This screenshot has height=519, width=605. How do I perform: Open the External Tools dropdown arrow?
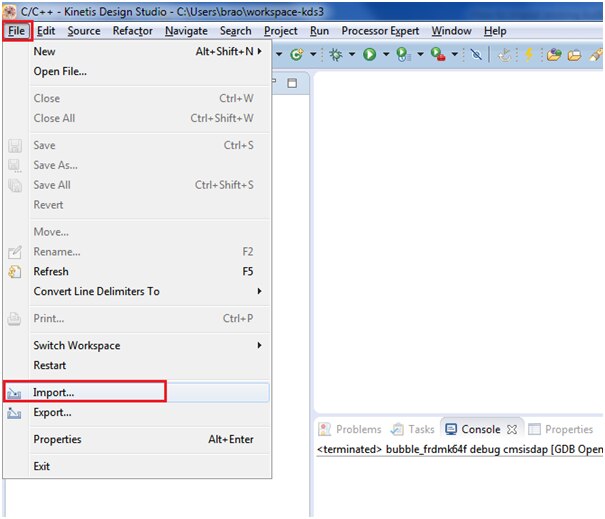455,54
